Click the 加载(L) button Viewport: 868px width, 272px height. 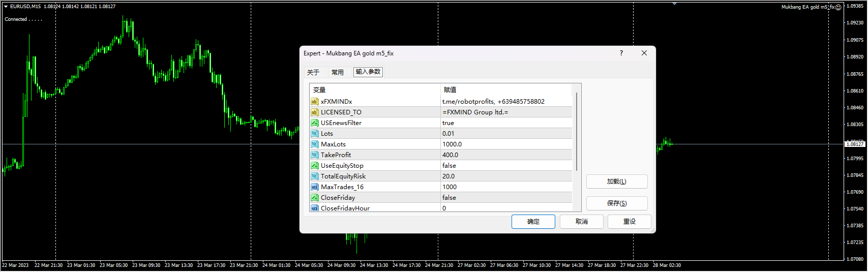[x=616, y=182]
